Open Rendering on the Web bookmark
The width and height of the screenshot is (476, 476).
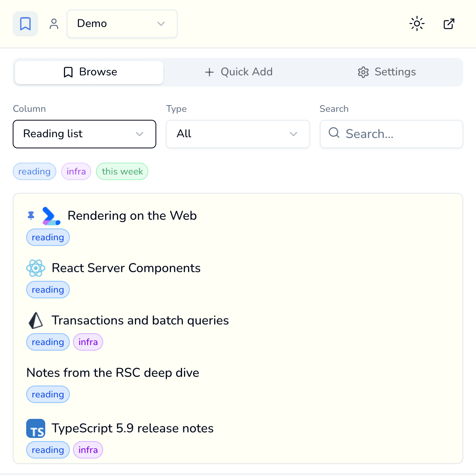(x=132, y=216)
